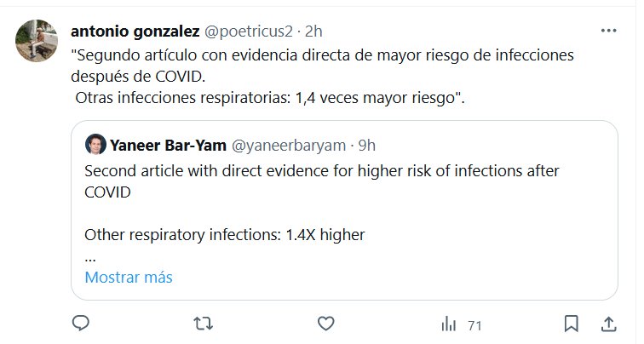The image size is (644, 344).
Task: Like the tweet with the heart icon
Action: 325,324
